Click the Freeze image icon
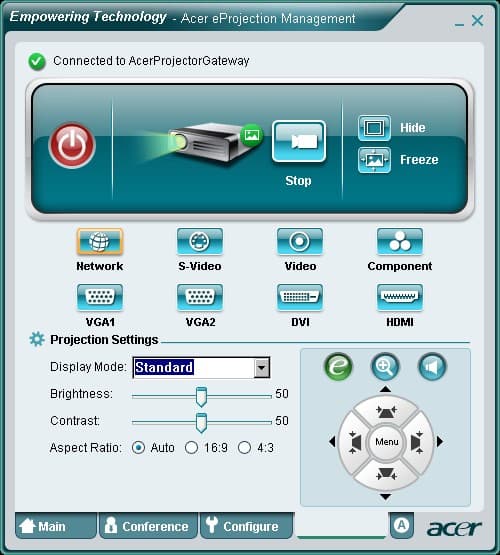The height and width of the screenshot is (555, 500). (x=374, y=160)
